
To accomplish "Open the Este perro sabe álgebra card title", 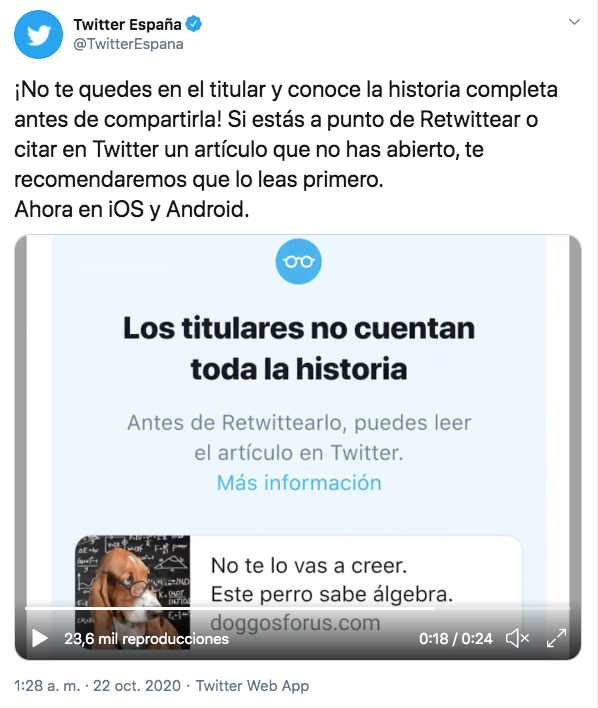I will pyautogui.click(x=332, y=594).
